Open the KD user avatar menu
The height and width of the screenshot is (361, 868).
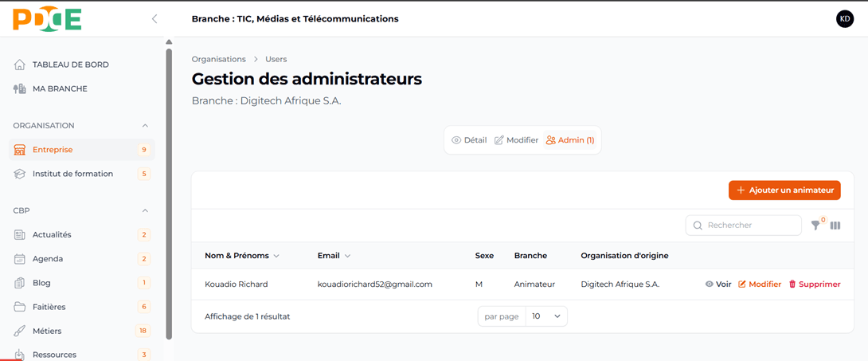(x=845, y=19)
